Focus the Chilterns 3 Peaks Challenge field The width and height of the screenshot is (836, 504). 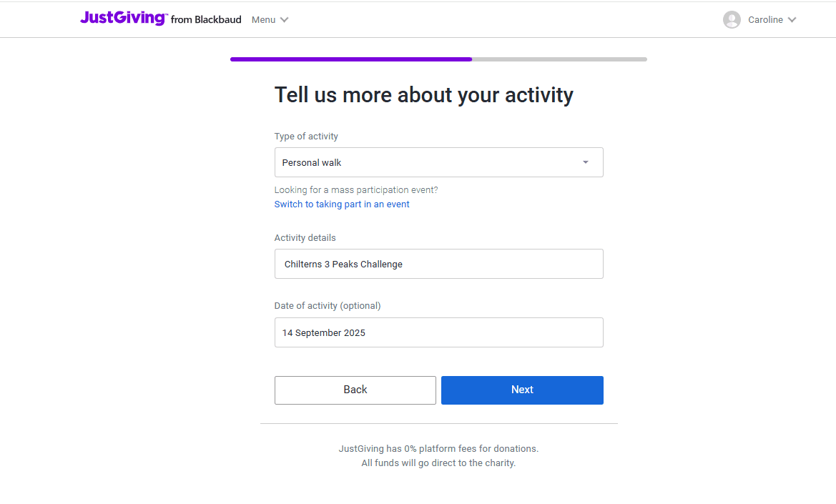click(x=439, y=264)
